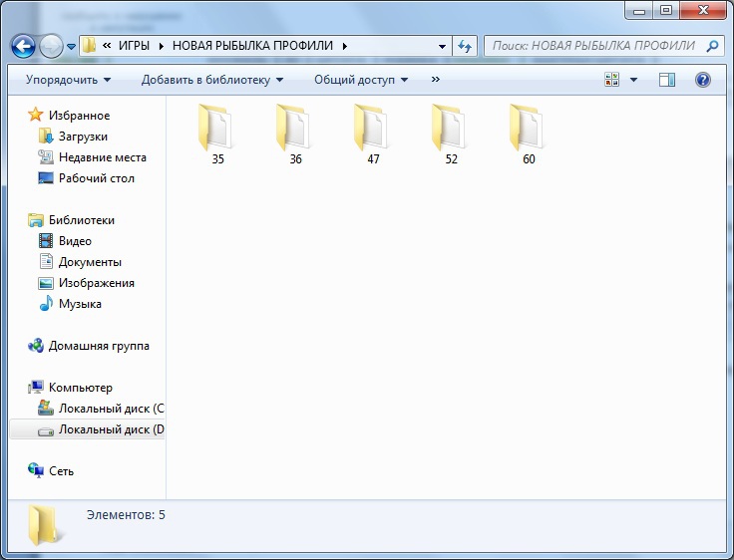The height and width of the screenshot is (560, 734).
Task: Change view with the view icon
Action: click(611, 80)
